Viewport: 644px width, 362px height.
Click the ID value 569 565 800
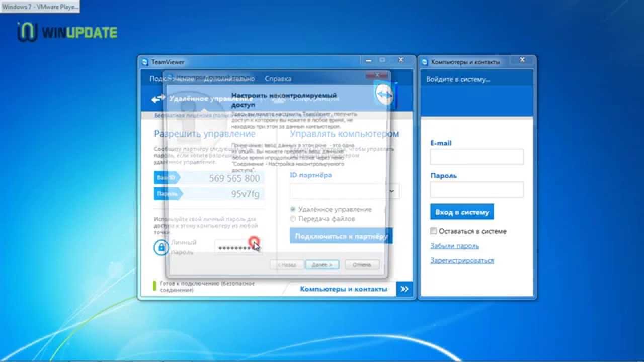pyautogui.click(x=234, y=178)
